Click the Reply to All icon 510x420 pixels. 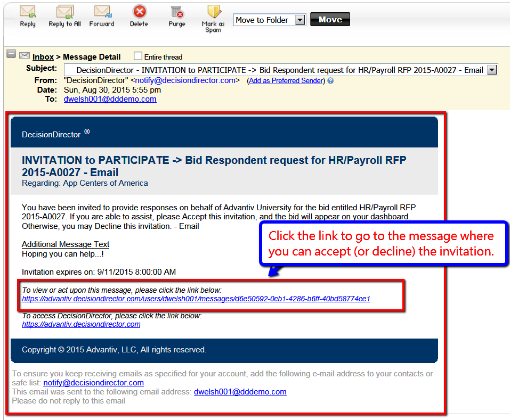click(x=65, y=12)
